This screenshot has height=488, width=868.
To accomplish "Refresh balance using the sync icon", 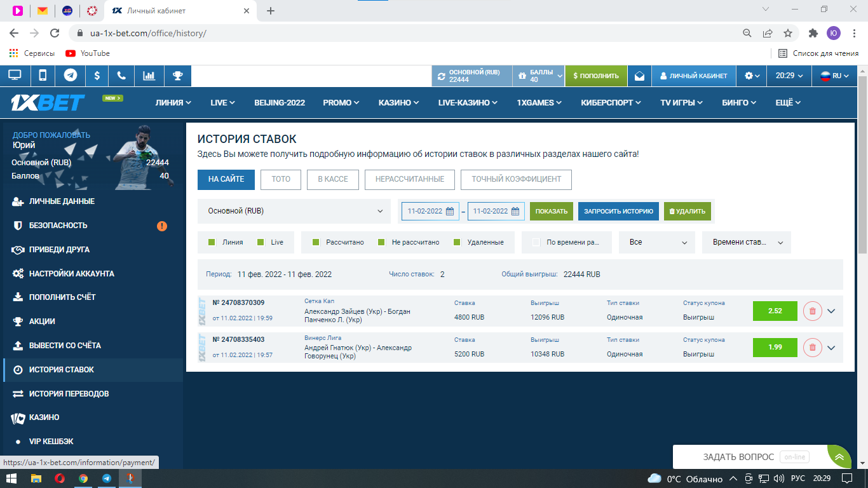I will click(441, 76).
